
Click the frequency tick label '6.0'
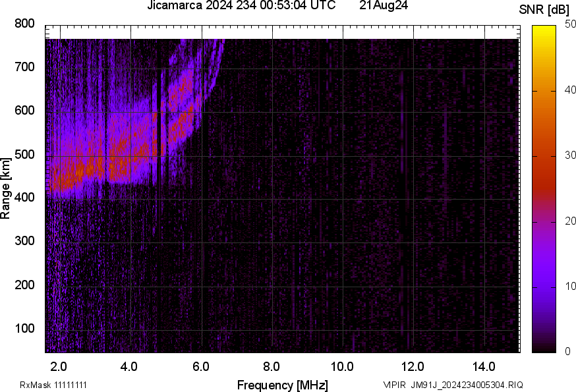(201, 366)
